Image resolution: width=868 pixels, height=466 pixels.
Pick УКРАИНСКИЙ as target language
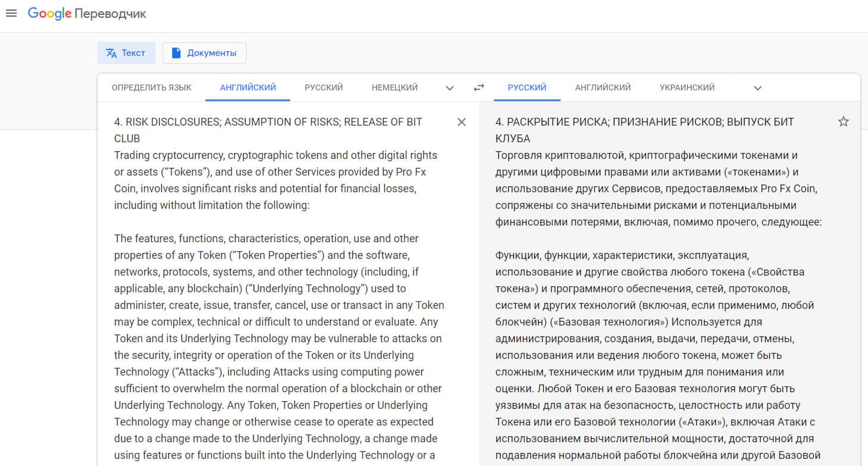[687, 87]
